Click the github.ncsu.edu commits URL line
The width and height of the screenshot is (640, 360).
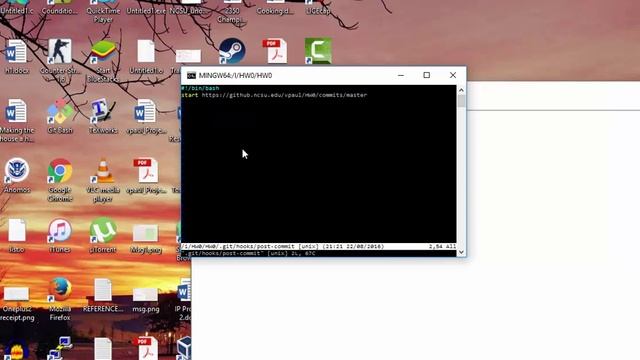point(274,95)
